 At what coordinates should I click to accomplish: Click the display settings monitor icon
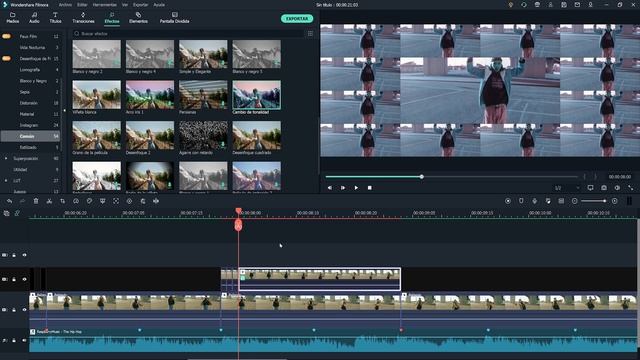590,188
